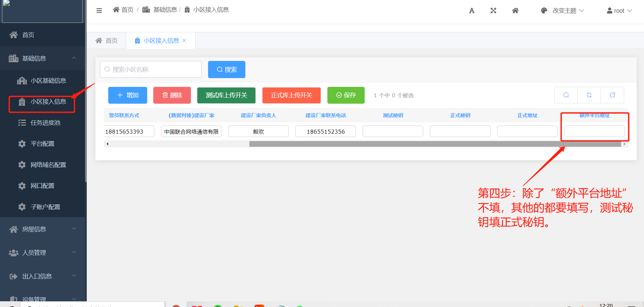
Task: Click the home icon in top toolbar
Action: [x=515, y=11]
